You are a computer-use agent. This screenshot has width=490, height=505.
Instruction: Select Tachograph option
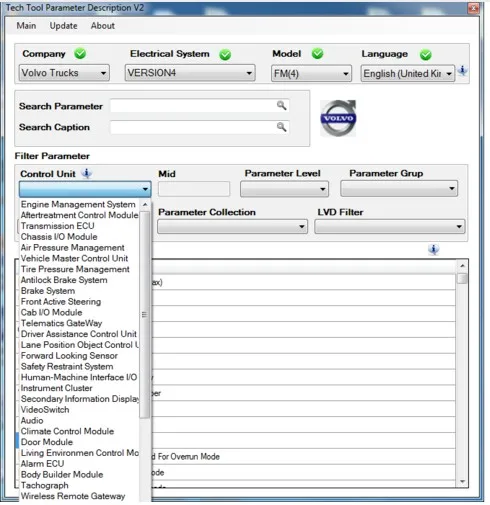tap(79, 485)
